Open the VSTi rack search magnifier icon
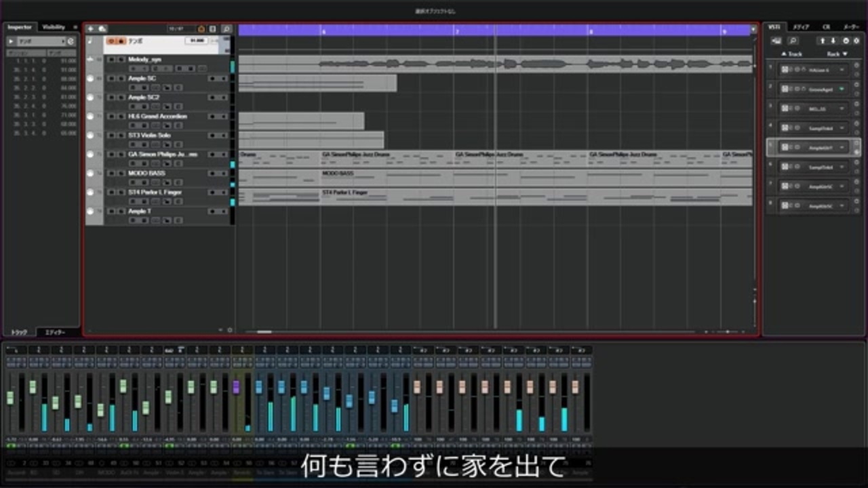Image resolution: width=868 pixels, height=488 pixels. point(793,41)
